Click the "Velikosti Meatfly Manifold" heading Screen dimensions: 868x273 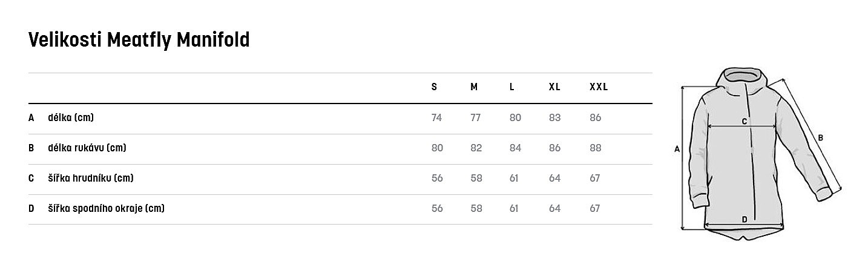(139, 41)
